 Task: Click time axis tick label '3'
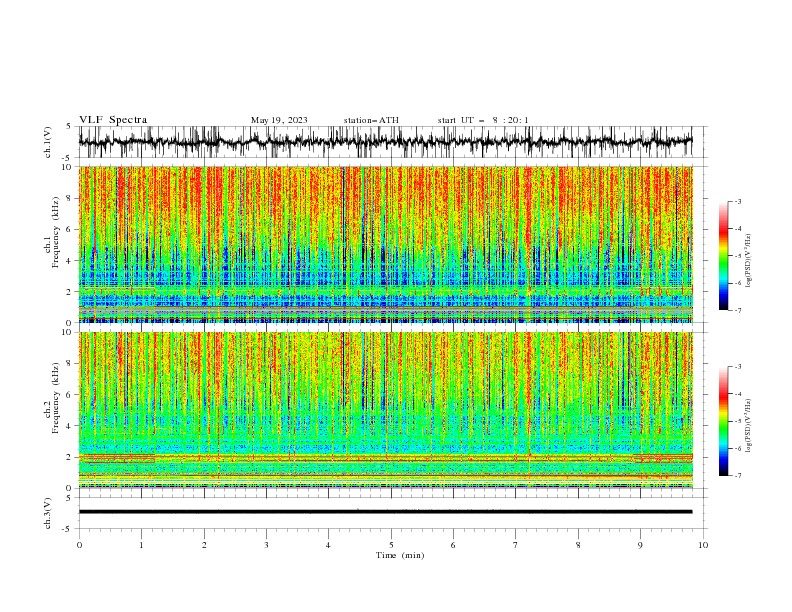pos(266,545)
